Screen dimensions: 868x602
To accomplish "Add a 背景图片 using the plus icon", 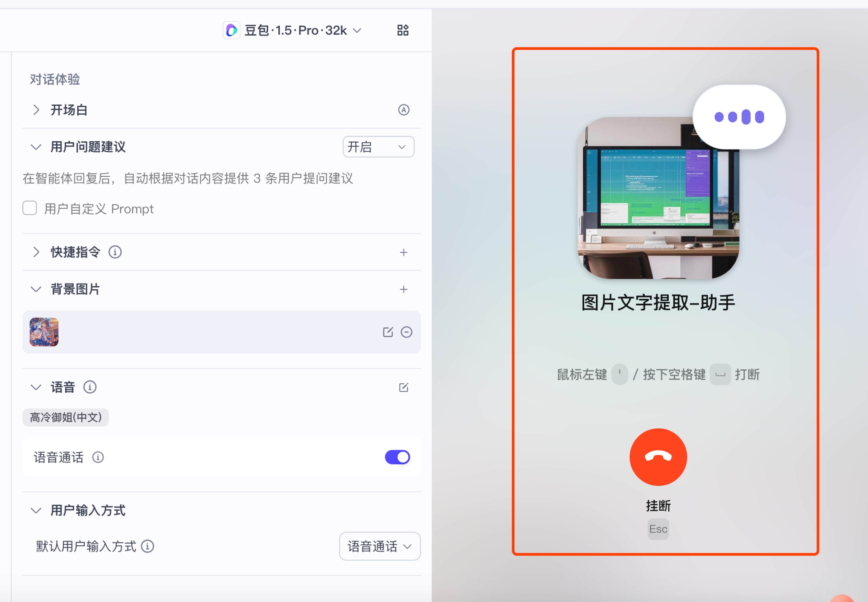I will (403, 289).
